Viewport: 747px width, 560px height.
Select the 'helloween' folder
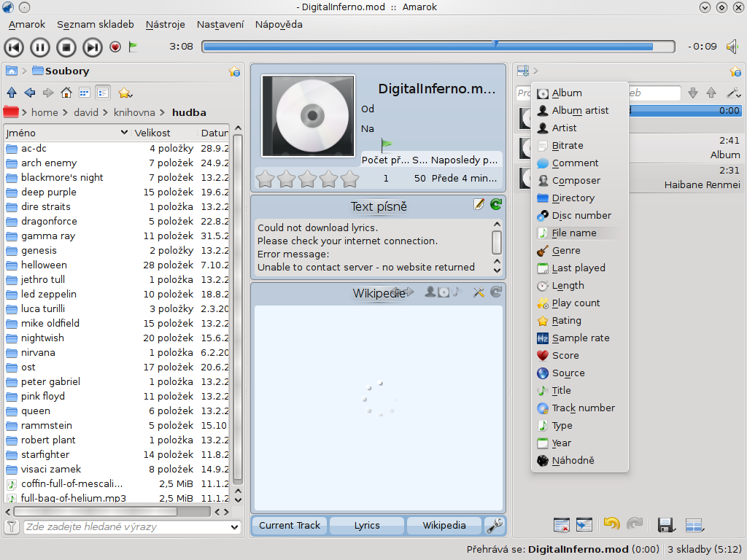(44, 265)
